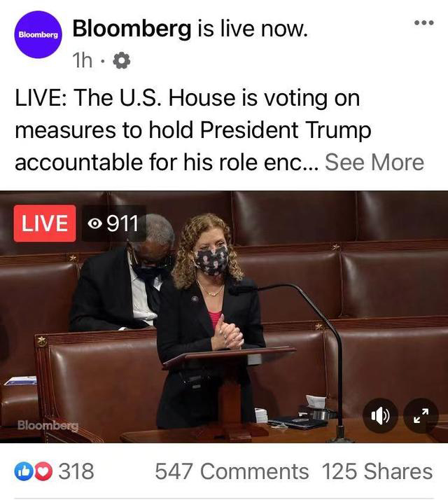View the 125 Shares list

[x=377, y=471]
